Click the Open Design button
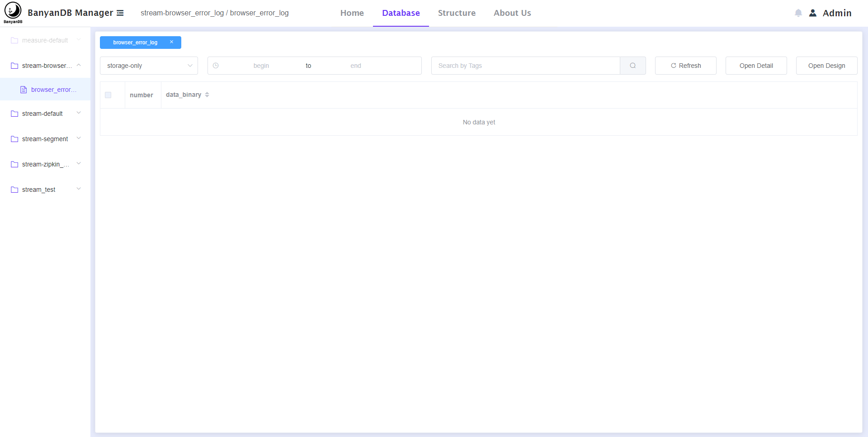This screenshot has width=868, height=437. pyautogui.click(x=826, y=66)
